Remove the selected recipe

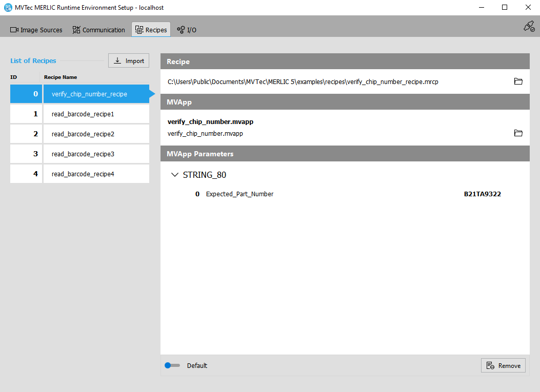[x=503, y=365]
